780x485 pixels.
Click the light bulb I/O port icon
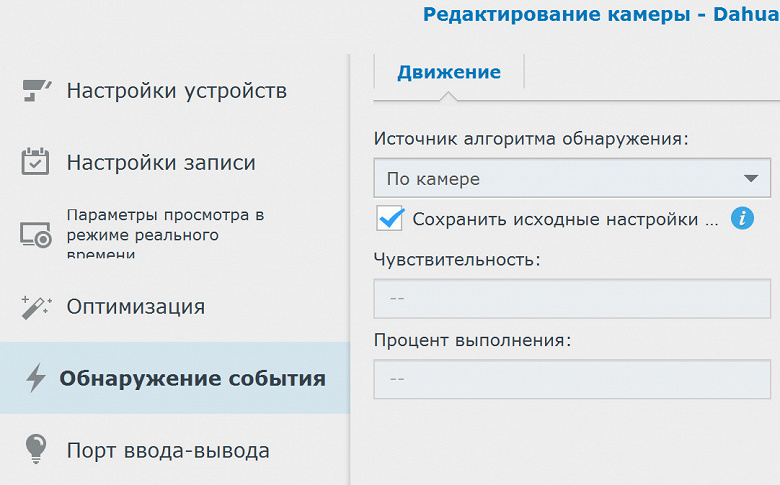(x=36, y=450)
